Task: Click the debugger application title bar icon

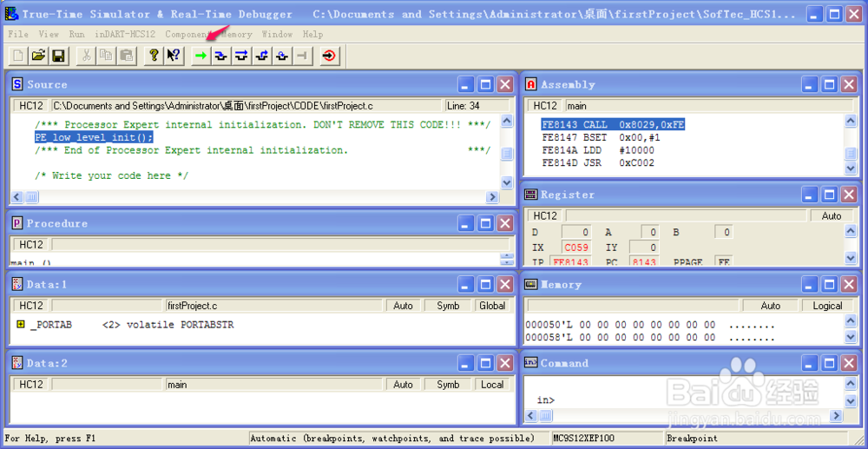Action: [x=11, y=13]
